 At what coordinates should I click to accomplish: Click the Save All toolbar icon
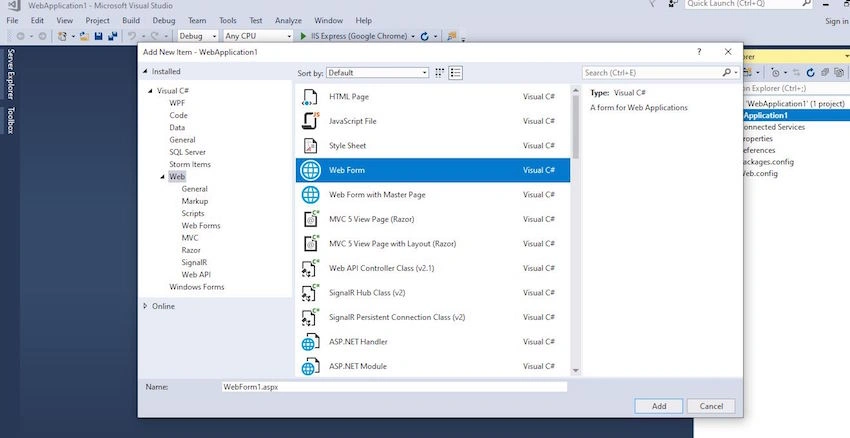point(113,36)
